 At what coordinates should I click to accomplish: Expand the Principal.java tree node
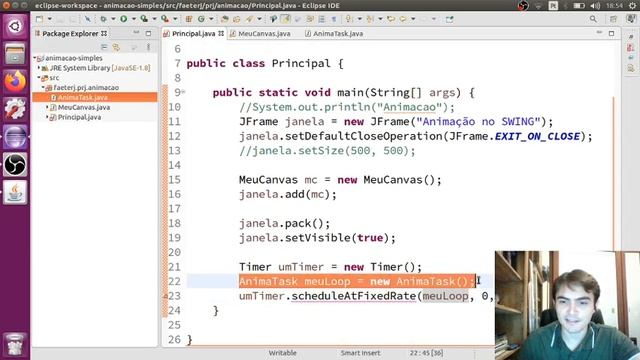47,117
